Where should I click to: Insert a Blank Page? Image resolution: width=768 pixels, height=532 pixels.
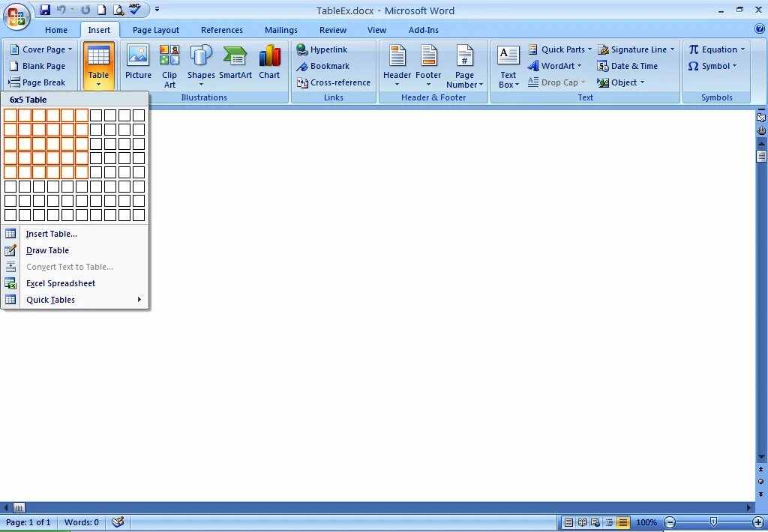(x=37, y=66)
